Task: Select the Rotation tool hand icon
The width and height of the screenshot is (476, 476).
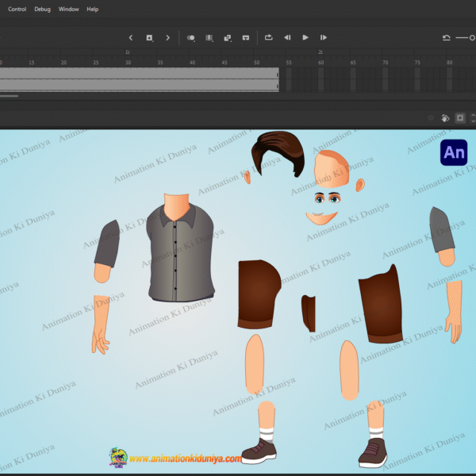Action: point(445,117)
